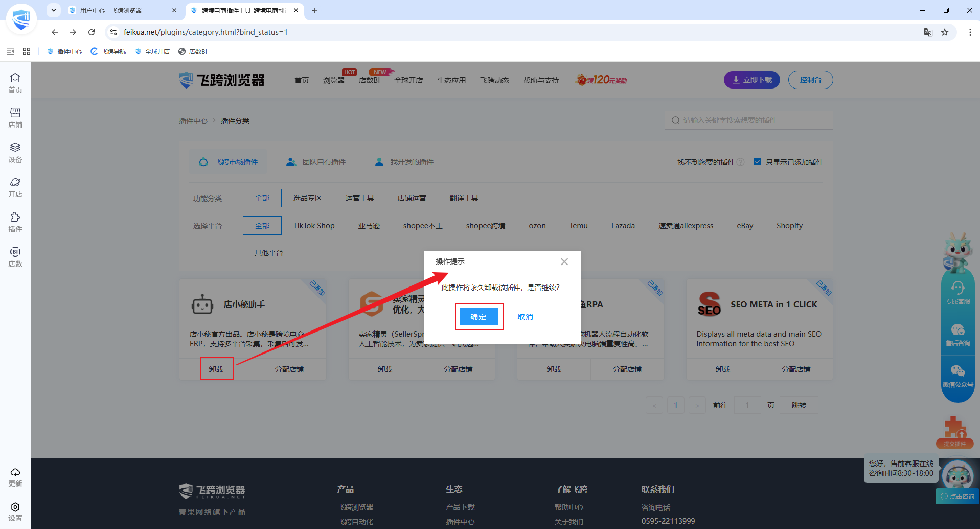This screenshot has width=980, height=529.
Task: Bookmark this page with the star icon
Action: [x=945, y=32]
